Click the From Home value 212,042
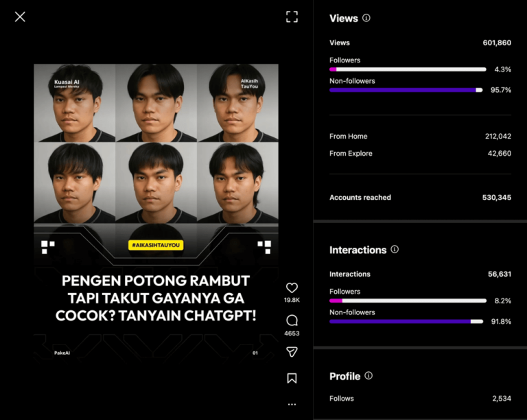Screen dimensions: 527x420 (497, 136)
